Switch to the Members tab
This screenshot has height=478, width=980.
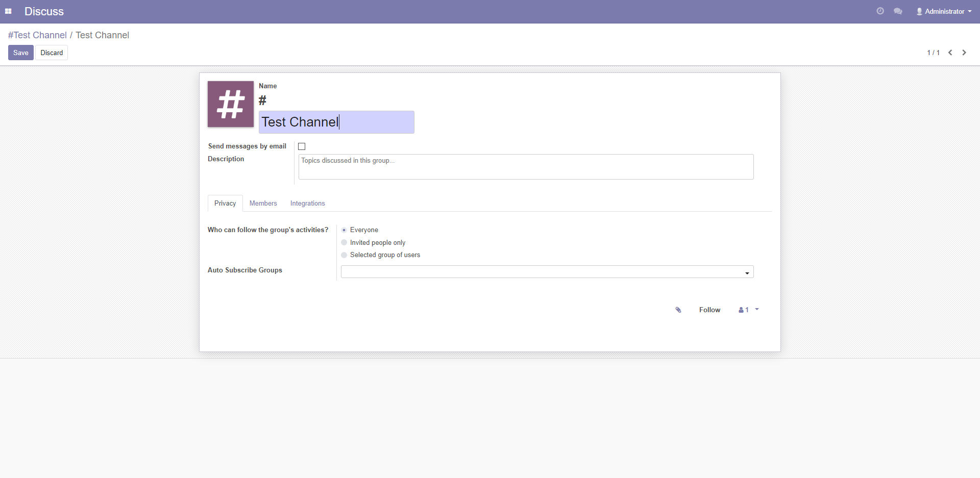pos(263,203)
